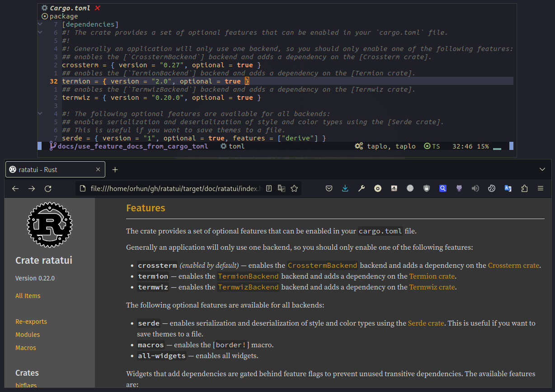This screenshot has height=392, width=555.
Task: Click the shield lock extension icon
Action: (x=427, y=188)
